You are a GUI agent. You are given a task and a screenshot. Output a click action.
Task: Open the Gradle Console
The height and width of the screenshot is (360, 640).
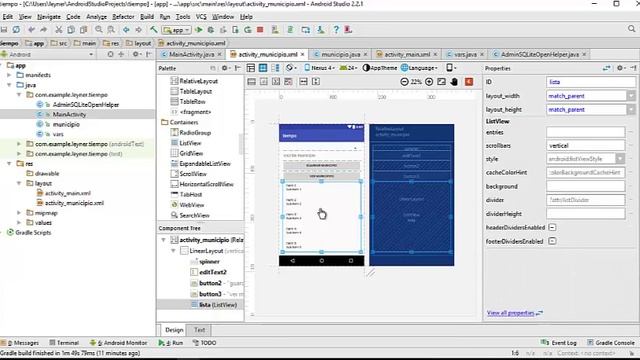coord(611,343)
